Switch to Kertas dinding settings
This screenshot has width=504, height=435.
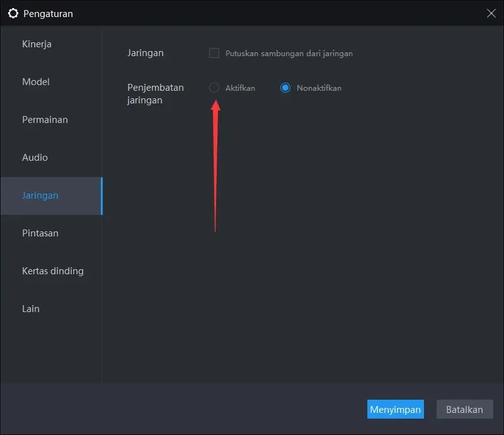click(53, 270)
